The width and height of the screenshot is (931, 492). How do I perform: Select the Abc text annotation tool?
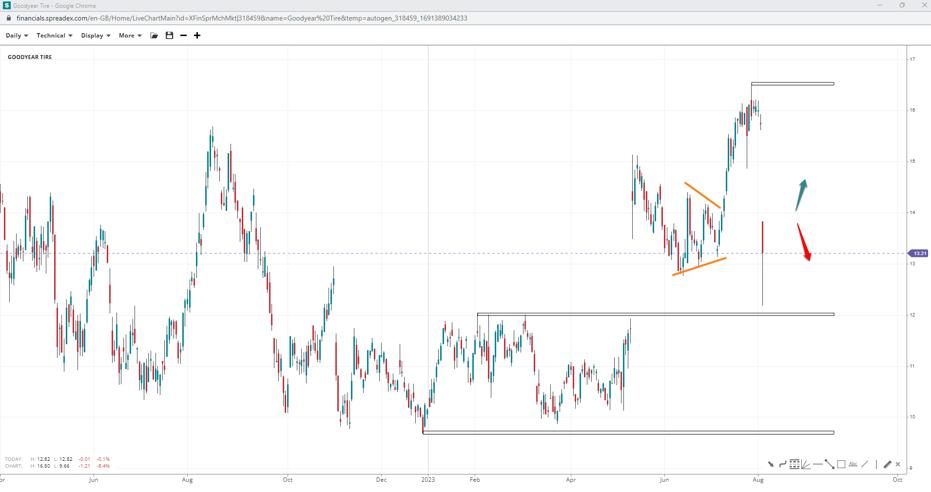coord(853,464)
